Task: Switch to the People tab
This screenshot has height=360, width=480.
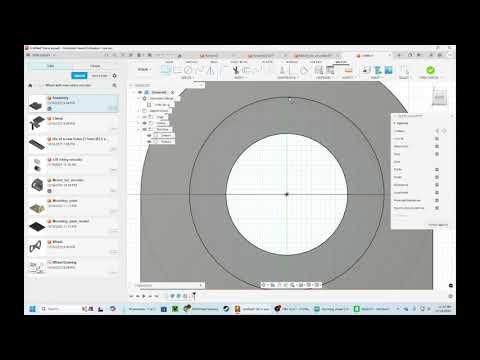Action: click(x=95, y=66)
